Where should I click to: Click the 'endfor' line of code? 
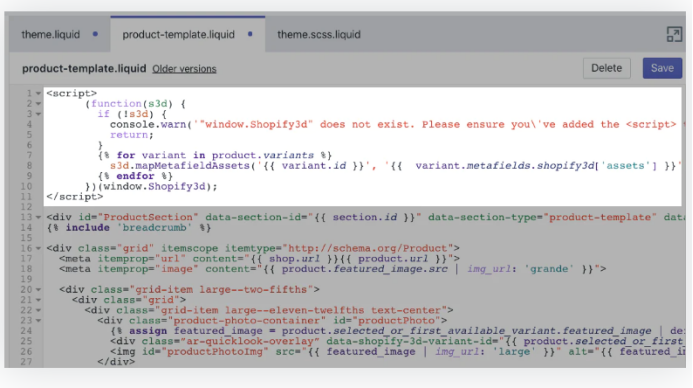(135, 176)
